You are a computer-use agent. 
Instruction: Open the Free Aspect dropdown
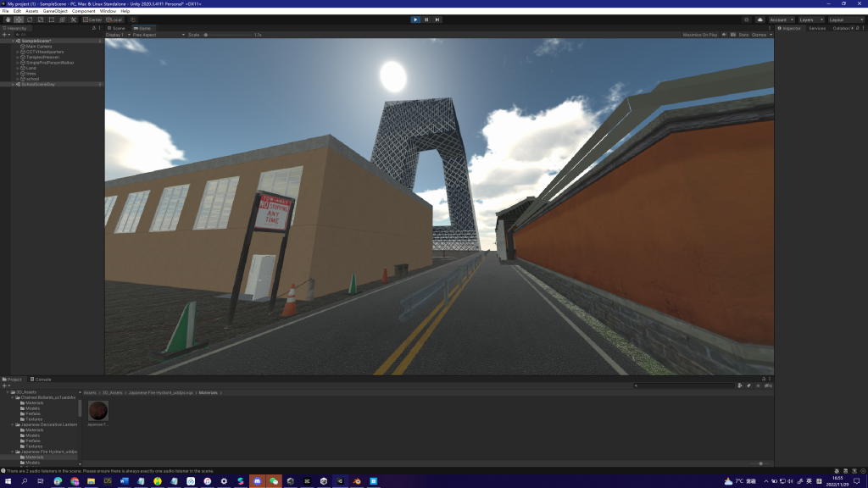(x=159, y=35)
